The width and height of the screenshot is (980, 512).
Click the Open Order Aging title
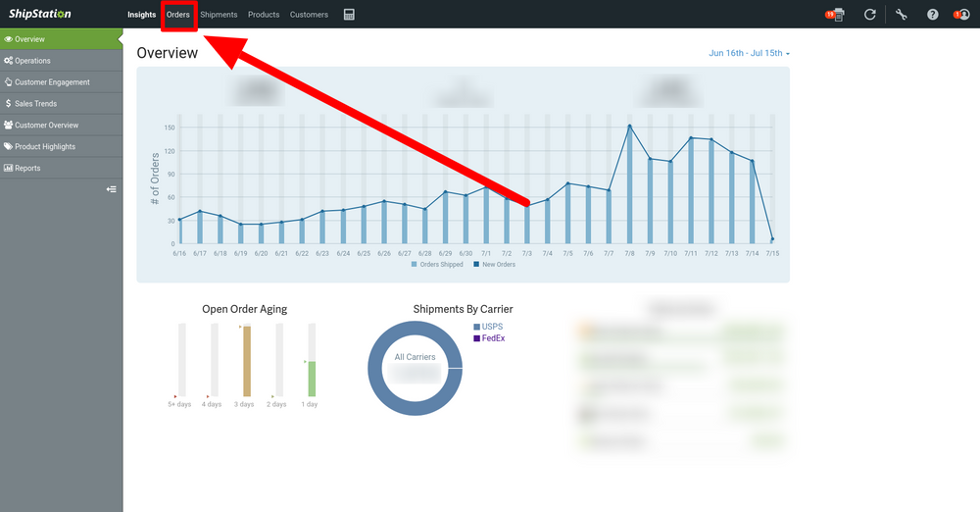point(244,309)
